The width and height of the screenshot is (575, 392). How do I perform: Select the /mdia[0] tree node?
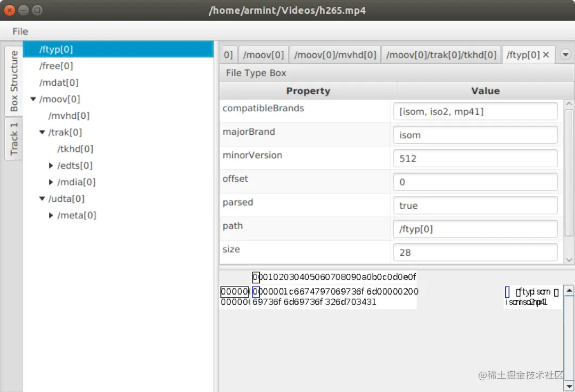tap(76, 182)
